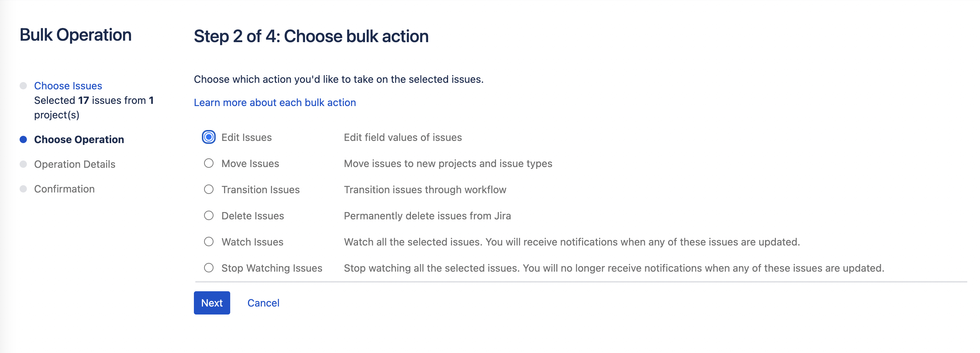Screen dimensions: 980x353
Task: Click the grey dot beside Choose Issues
Action: (23, 86)
